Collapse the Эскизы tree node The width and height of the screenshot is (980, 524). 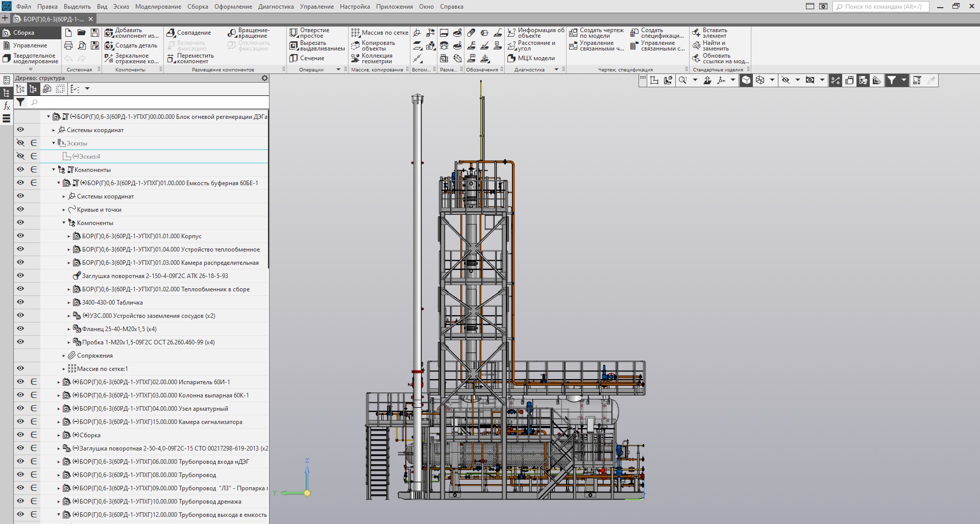coord(54,143)
